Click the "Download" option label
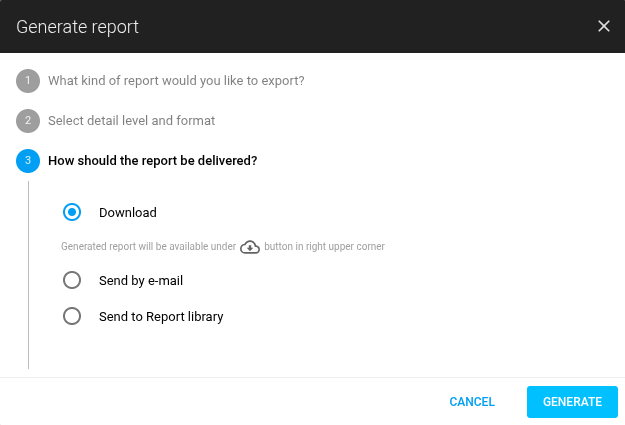This screenshot has width=625, height=425. tap(128, 213)
